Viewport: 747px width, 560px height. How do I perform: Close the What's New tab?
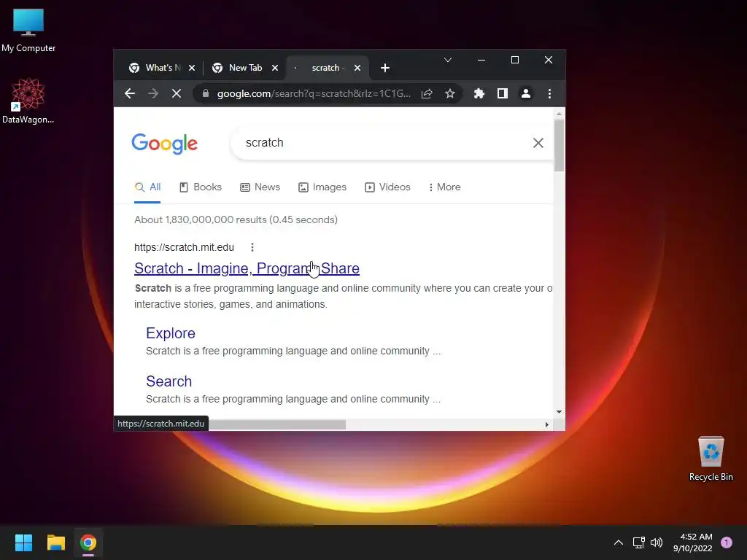click(x=192, y=68)
